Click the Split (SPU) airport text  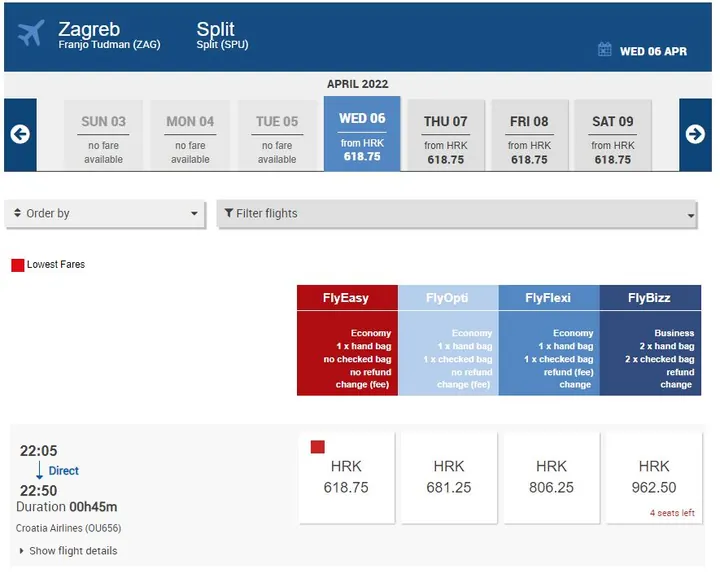tap(222, 45)
